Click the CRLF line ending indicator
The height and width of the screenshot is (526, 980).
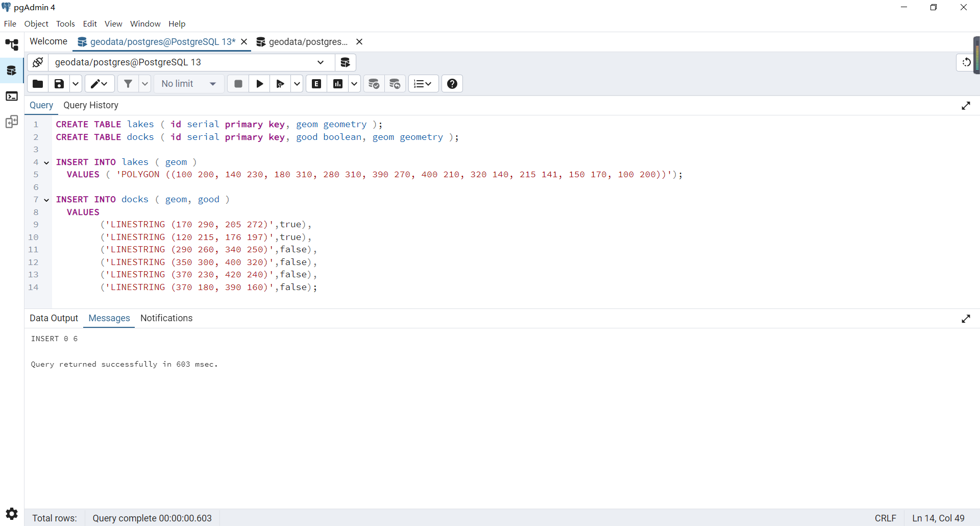point(886,518)
